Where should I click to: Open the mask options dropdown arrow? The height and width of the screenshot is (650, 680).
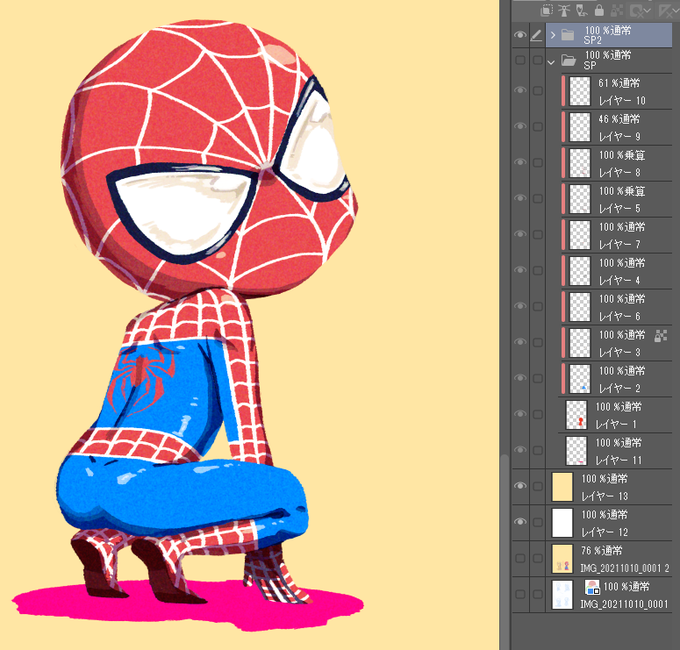[x=647, y=10]
